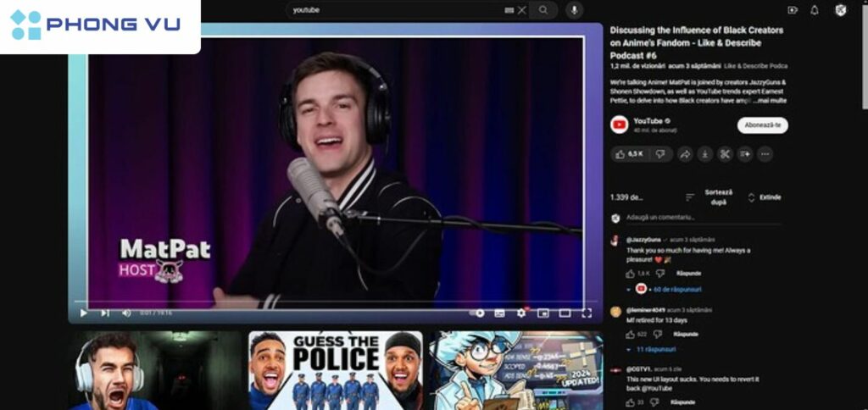This screenshot has height=410, width=868.
Task: Toggle the autoplay switch in player
Action: click(x=476, y=313)
